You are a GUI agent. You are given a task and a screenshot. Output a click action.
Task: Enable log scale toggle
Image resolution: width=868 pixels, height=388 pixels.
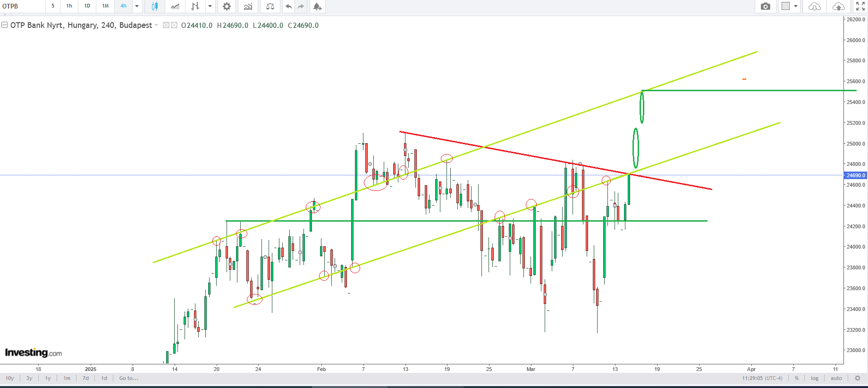tap(815, 378)
